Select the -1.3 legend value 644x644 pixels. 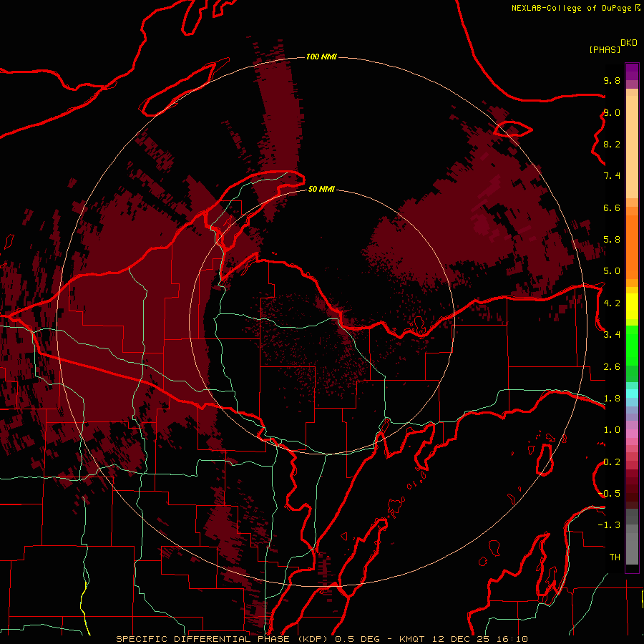(x=609, y=525)
